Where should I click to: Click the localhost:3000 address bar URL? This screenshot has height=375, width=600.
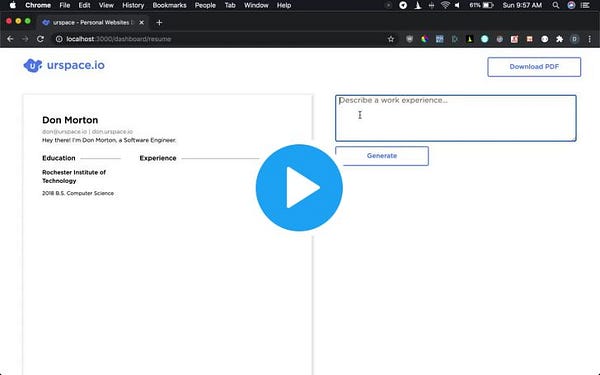point(119,39)
